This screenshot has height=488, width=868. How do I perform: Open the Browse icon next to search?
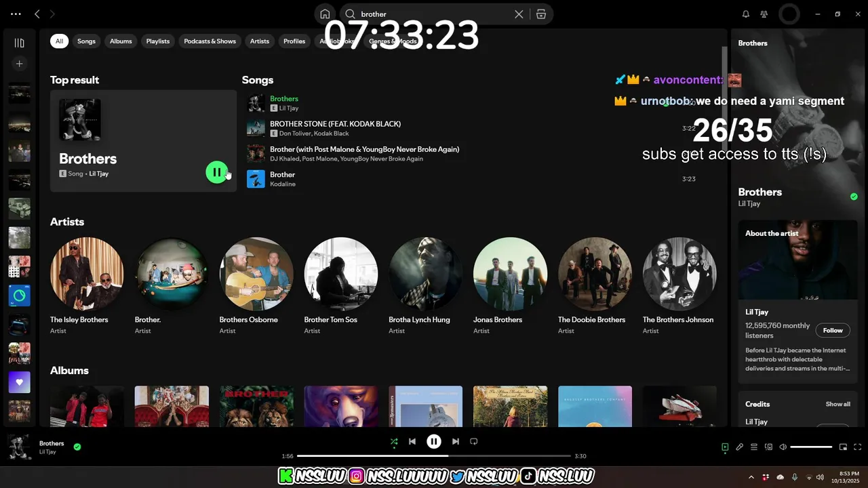coord(540,14)
